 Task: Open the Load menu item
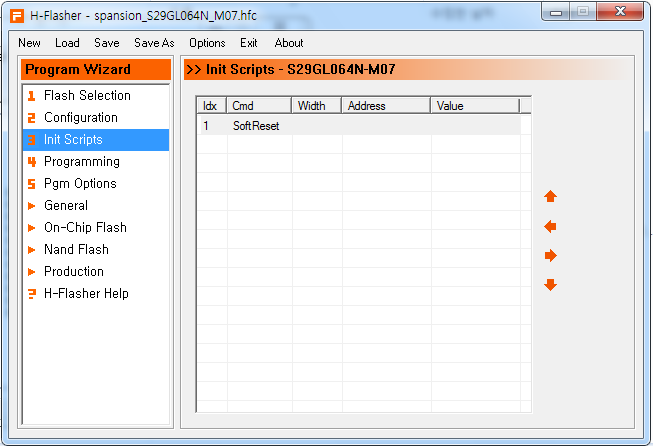tap(67, 43)
